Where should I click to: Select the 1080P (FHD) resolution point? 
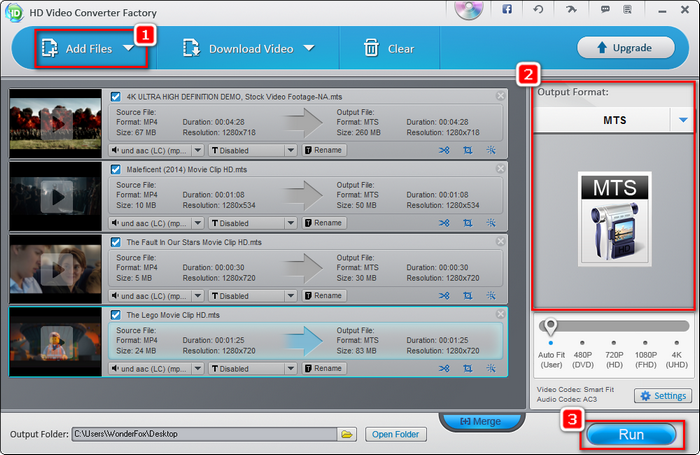[646, 343]
